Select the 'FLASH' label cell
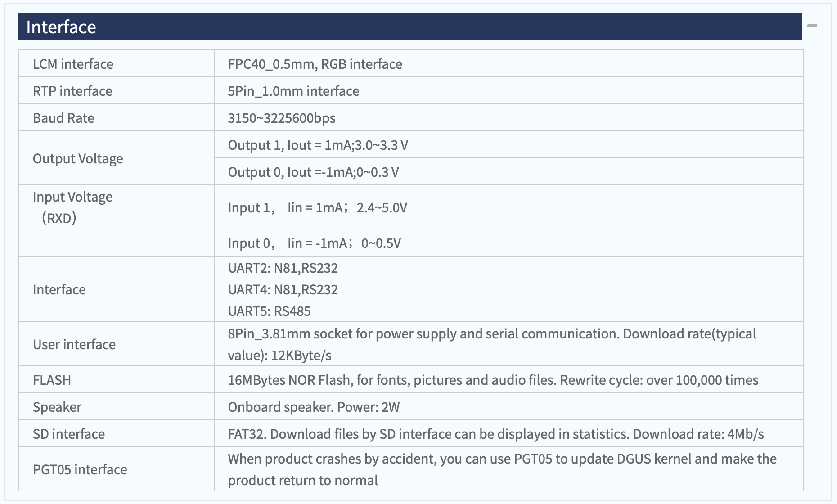837x504 pixels. 117,380
